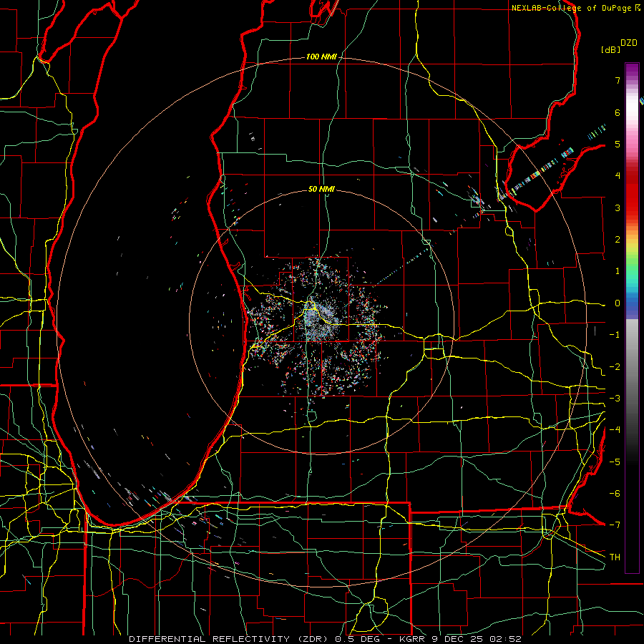Click the 0 value on the scale
This screenshot has width=644, height=644.
click(x=618, y=303)
